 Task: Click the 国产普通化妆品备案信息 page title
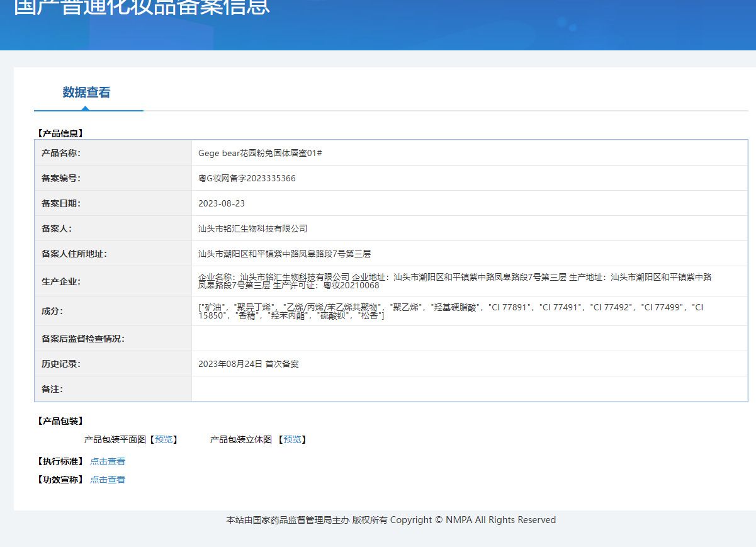point(142,6)
